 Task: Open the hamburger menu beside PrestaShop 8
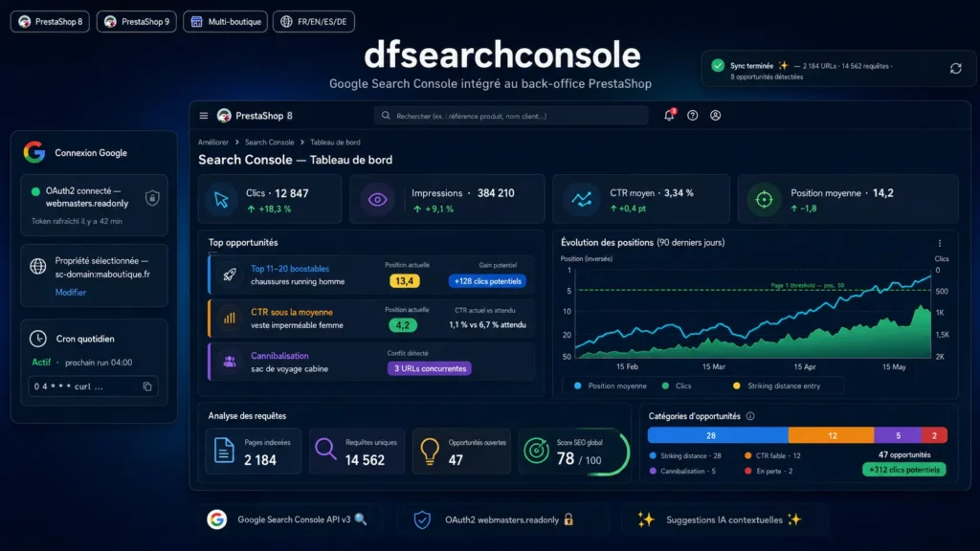click(x=203, y=116)
